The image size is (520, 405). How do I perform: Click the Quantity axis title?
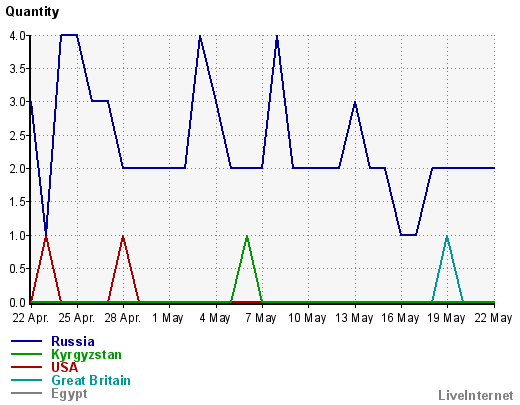[x=32, y=12]
